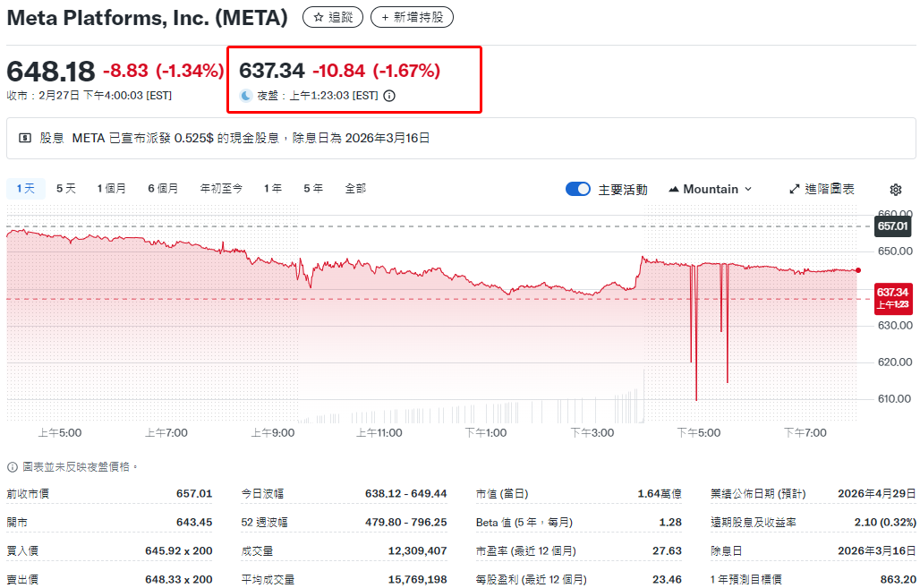Click the mountain chart style icon
This screenshot has width=920, height=588.
tap(673, 189)
